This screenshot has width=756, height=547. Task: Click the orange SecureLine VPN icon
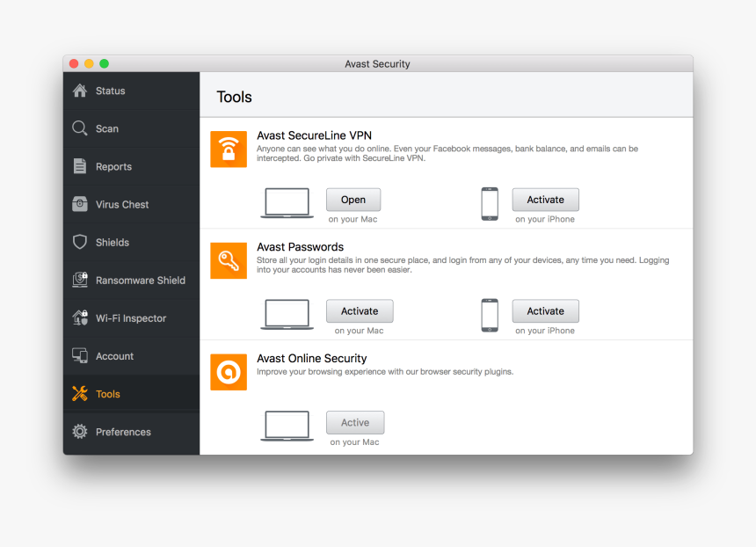(x=229, y=149)
